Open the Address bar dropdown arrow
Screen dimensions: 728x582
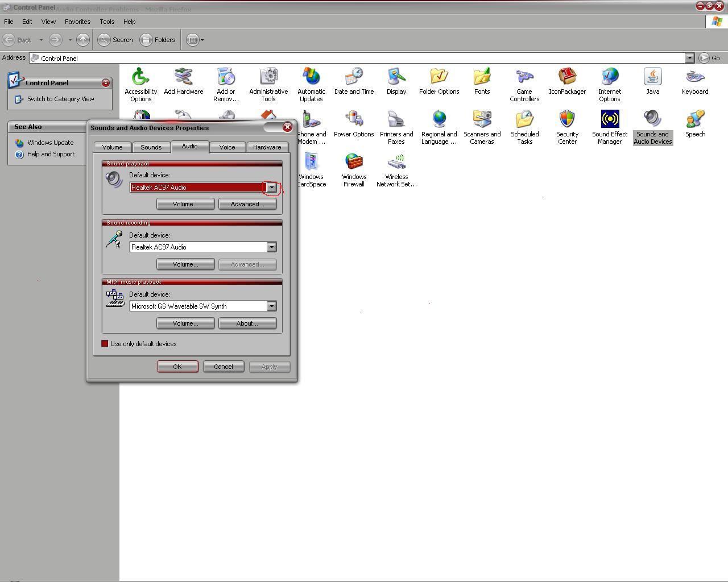point(689,58)
